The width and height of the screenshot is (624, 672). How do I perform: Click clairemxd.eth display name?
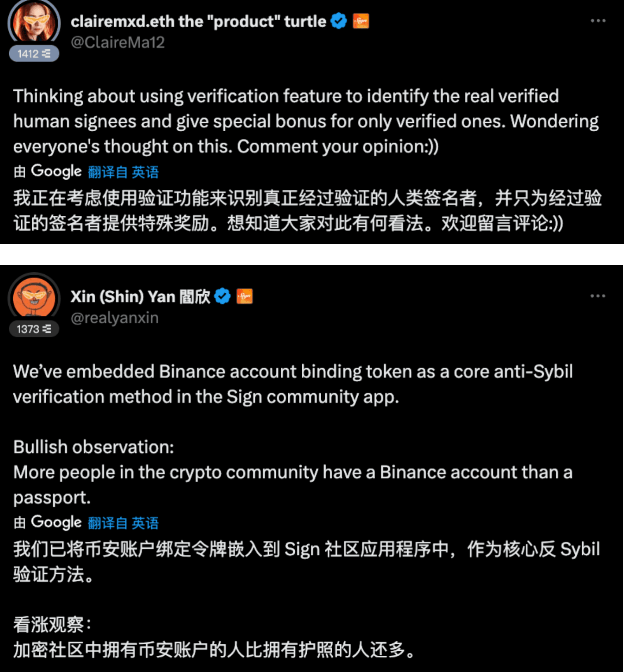[x=198, y=21]
